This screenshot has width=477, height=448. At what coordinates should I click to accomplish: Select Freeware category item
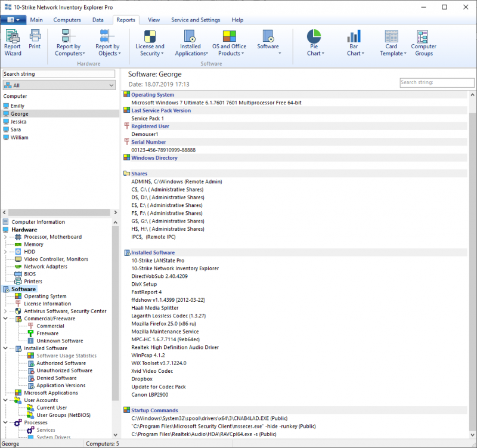pyautogui.click(x=48, y=333)
